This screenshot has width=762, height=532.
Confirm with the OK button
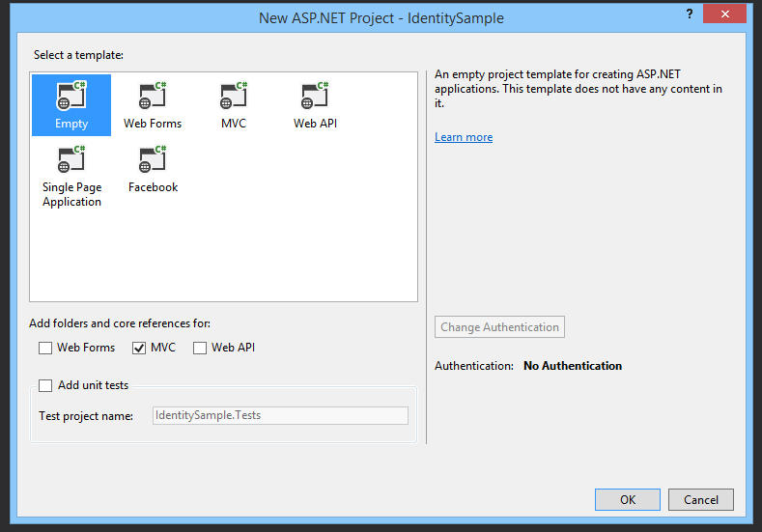click(x=628, y=500)
